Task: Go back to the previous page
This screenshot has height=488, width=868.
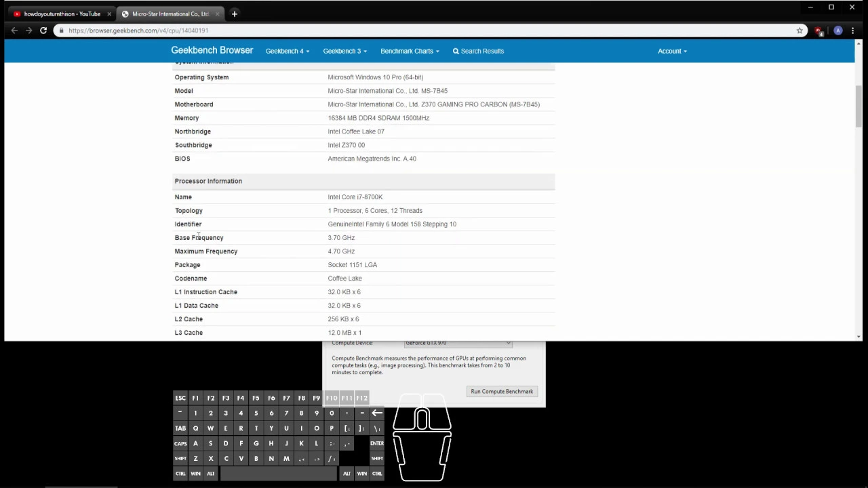Action: tap(14, 30)
